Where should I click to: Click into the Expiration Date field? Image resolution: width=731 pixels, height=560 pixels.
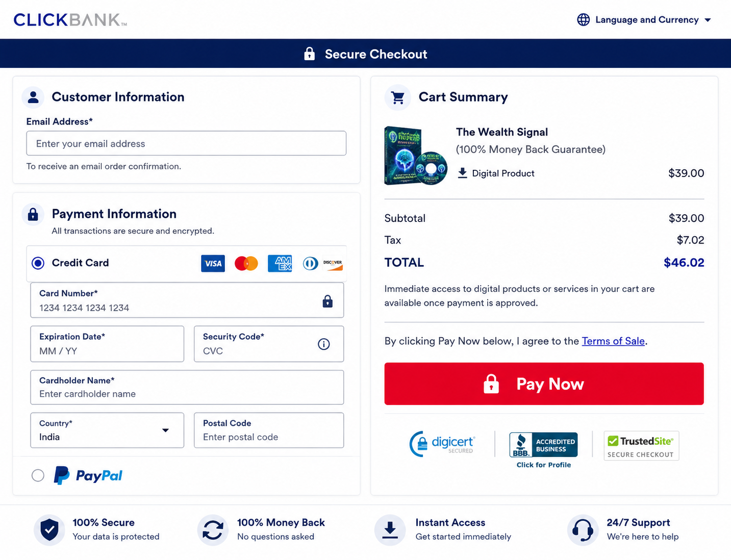point(107,344)
